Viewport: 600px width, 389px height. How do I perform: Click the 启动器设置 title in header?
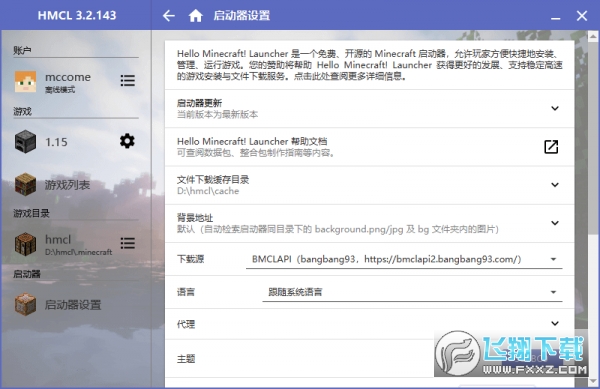(x=241, y=16)
